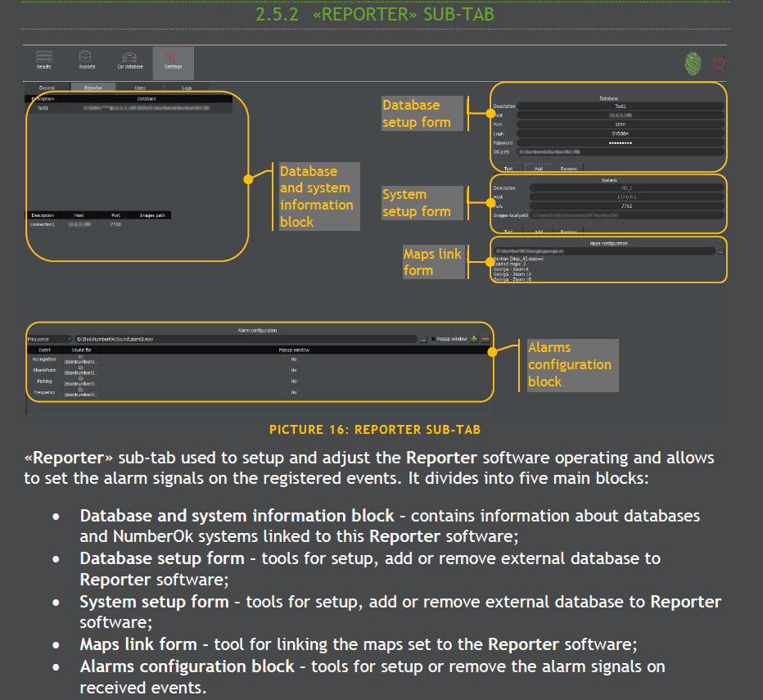Click Database Port field showing 3050
The width and height of the screenshot is (763, 700).
coord(621,124)
